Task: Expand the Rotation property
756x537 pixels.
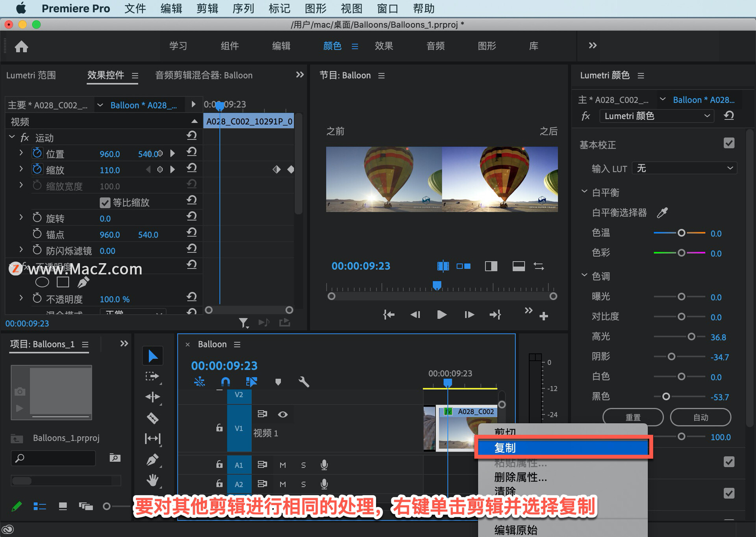Action: (x=21, y=217)
